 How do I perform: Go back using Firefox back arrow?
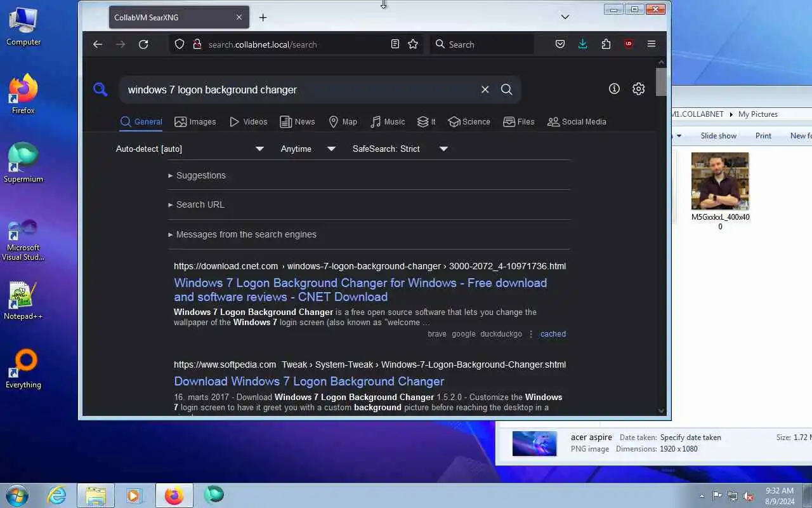coord(97,44)
